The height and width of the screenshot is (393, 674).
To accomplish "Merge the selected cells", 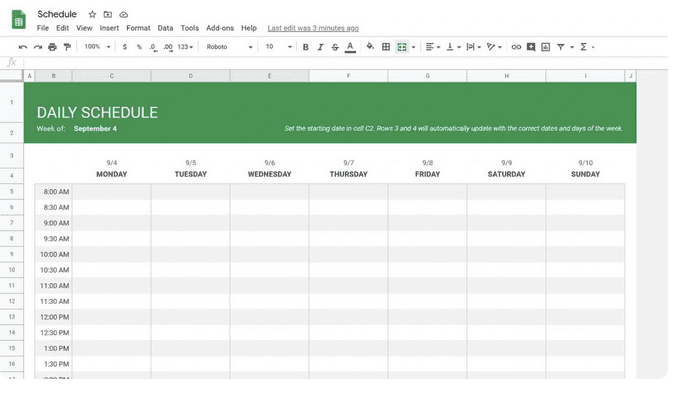I will click(x=402, y=46).
